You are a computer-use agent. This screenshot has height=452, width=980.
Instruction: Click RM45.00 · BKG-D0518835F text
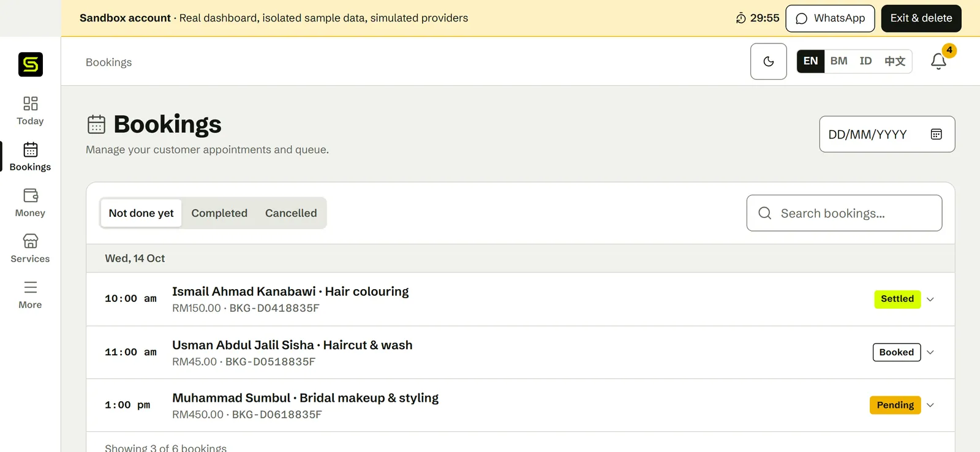point(244,362)
